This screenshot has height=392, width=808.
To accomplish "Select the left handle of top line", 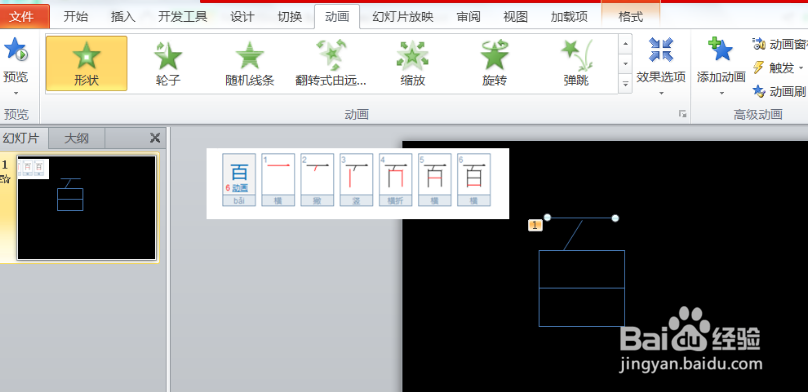I will click(547, 217).
